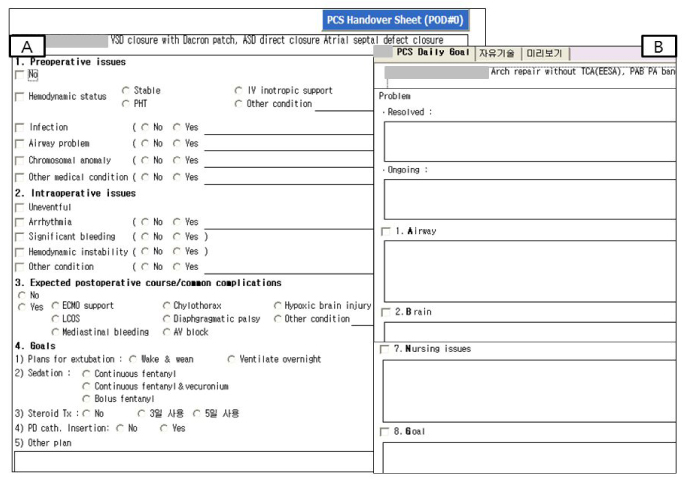686x487 pixels.
Task: Tick the Hemodynamic instability checkbox
Action: [x=20, y=252]
